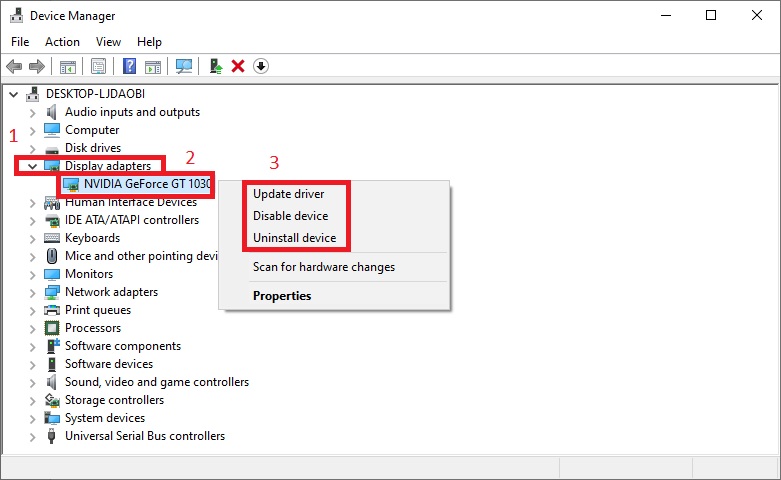
Task: Expand the Network adapters category
Action: (x=32, y=293)
